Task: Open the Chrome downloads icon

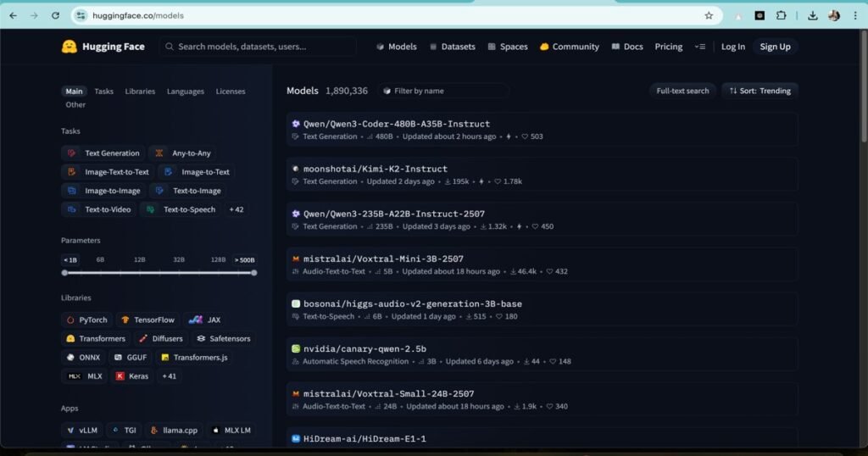Action: click(813, 15)
